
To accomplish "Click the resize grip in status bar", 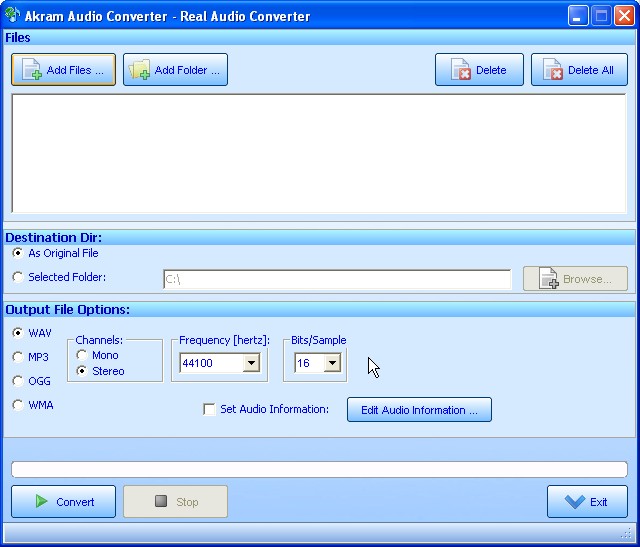I will coord(627,533).
